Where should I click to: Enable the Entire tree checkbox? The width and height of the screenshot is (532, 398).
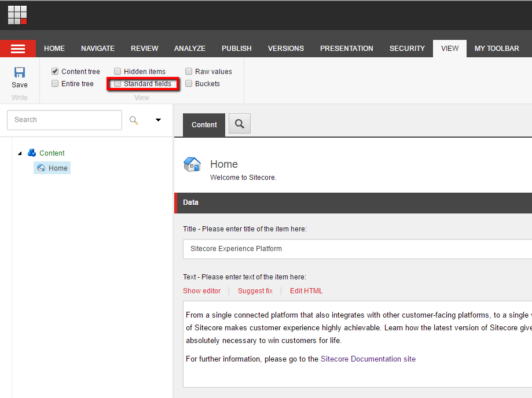[55, 83]
